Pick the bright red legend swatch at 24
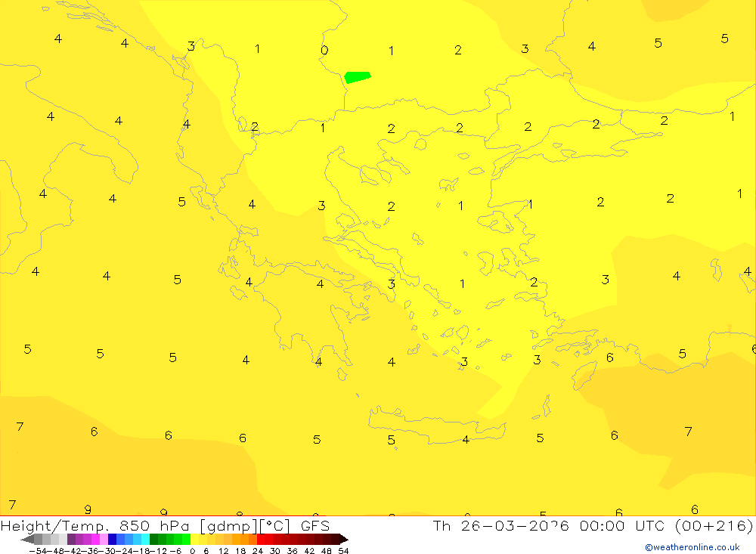Image resolution: width=756 pixels, height=554 pixels. coord(261,540)
